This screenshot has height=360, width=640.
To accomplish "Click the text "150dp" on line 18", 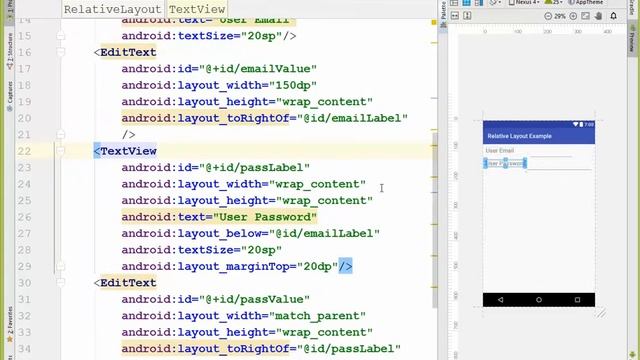I will point(293,85).
